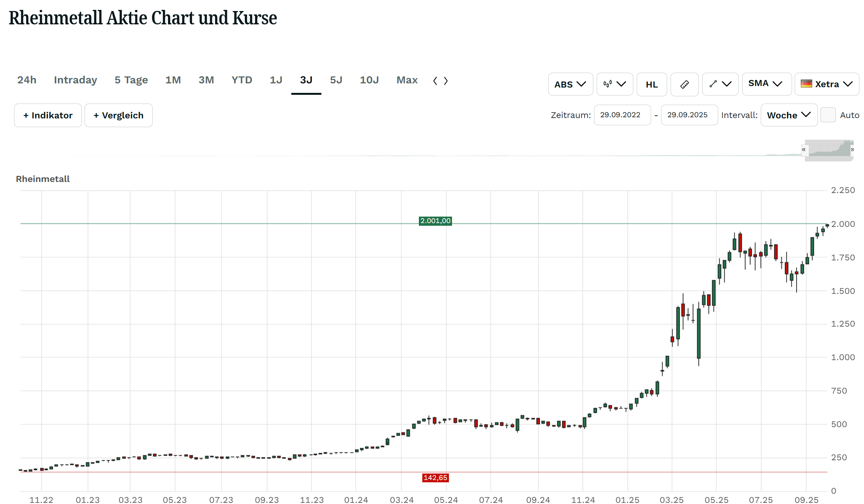Switch to the 1J range tab
This screenshot has width=864, height=504.
pos(276,80)
